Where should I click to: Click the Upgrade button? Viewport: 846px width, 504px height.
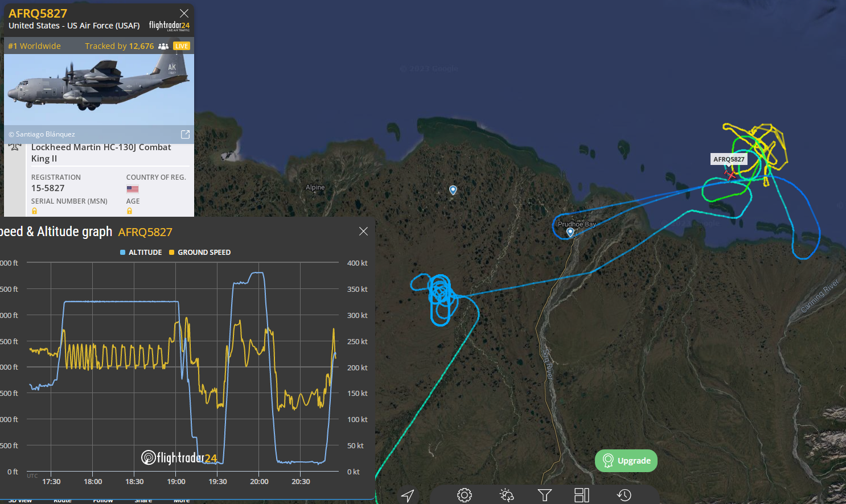(626, 461)
